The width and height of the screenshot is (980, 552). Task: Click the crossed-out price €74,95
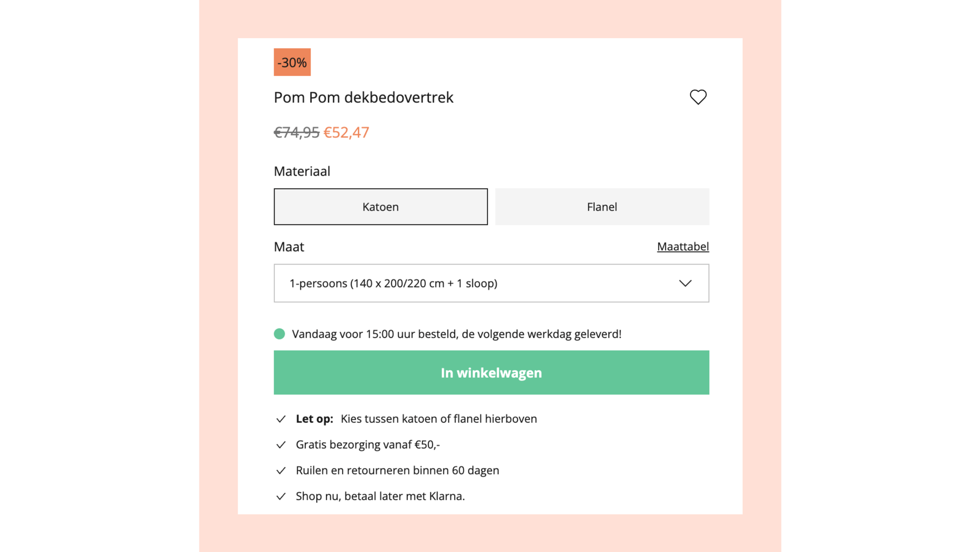point(296,132)
